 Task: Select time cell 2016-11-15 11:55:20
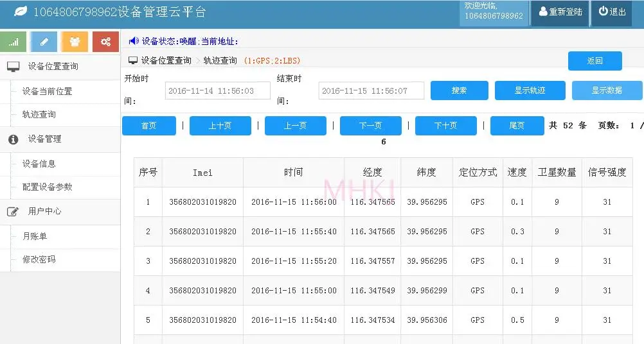coord(294,261)
